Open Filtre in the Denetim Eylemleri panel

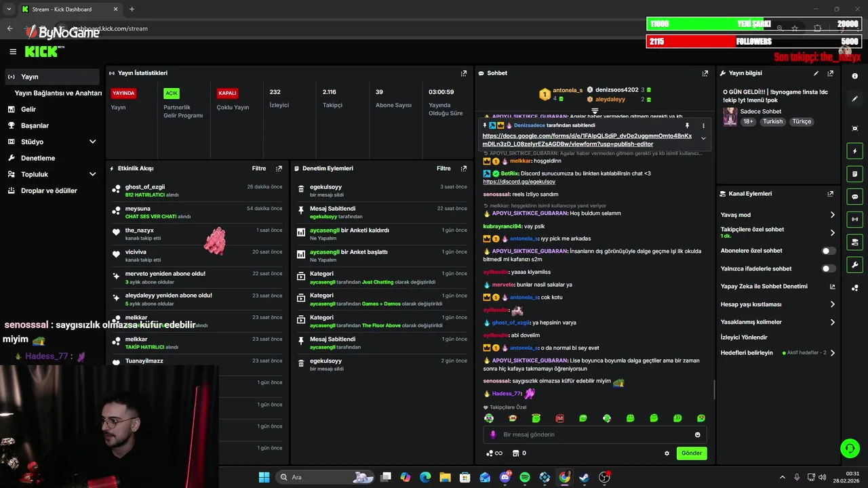[443, 168]
